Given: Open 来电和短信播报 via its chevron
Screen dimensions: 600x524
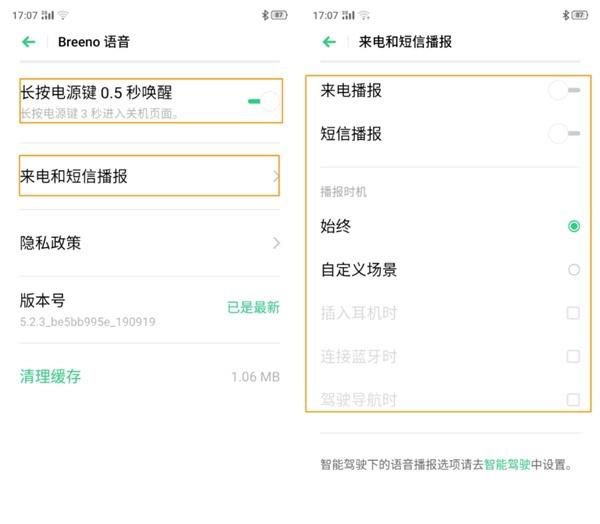Looking at the screenshot, I should click(276, 176).
